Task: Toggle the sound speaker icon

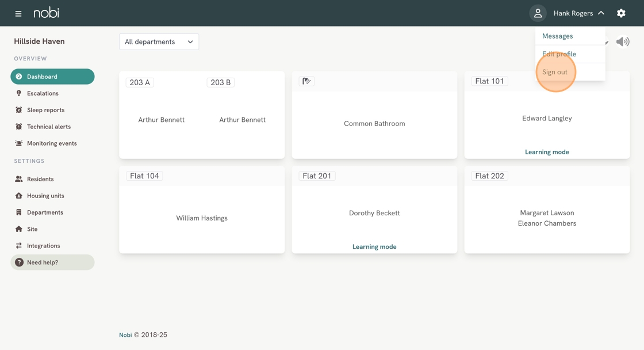Action: (623, 41)
